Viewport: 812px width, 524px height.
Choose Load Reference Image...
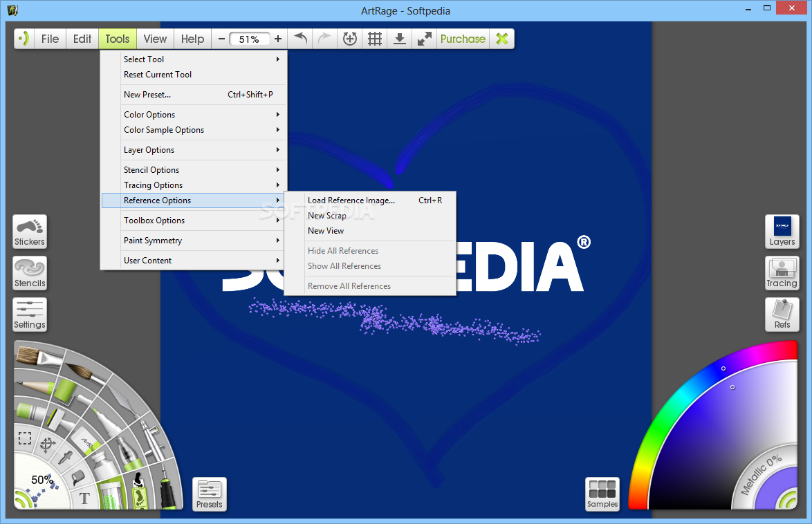point(370,200)
